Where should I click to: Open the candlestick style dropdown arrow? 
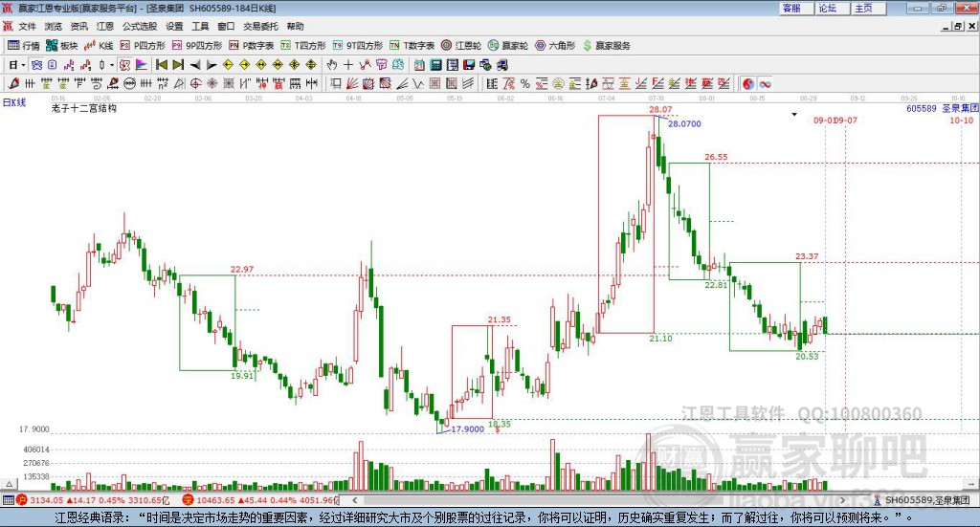pyautogui.click(x=112, y=65)
